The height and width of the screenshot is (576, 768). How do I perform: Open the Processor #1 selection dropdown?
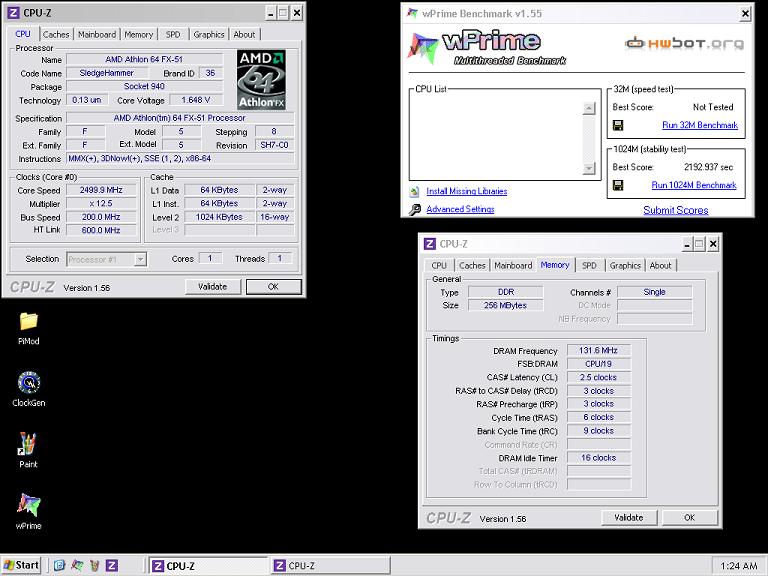tap(140, 259)
